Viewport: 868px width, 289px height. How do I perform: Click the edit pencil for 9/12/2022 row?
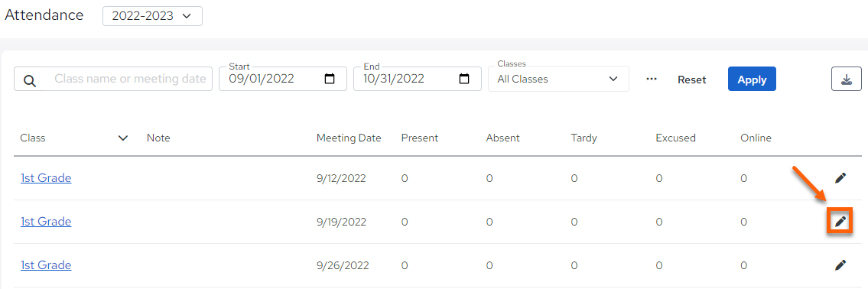[840, 178]
